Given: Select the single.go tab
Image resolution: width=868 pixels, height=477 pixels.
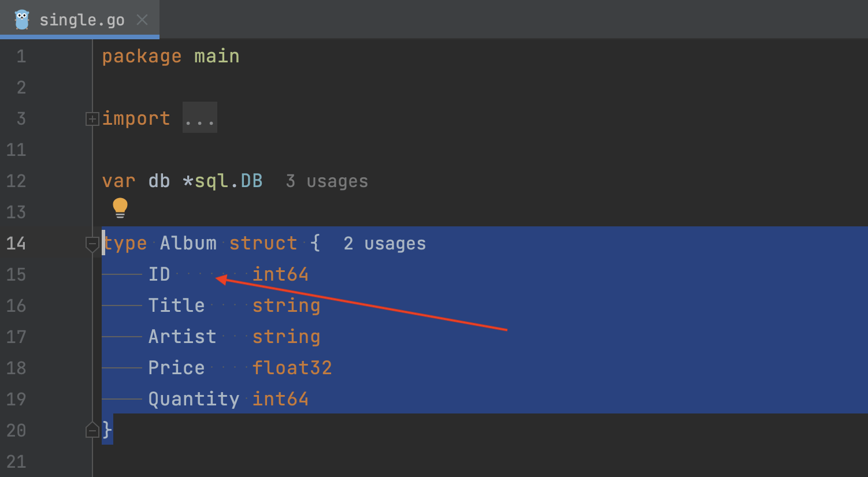Looking at the screenshot, I should point(81,20).
